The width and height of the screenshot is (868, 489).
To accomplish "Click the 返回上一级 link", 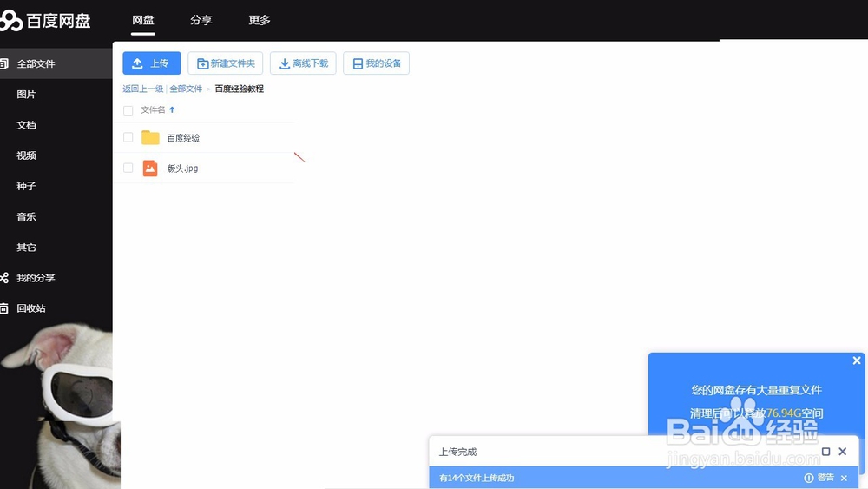I will tap(143, 89).
